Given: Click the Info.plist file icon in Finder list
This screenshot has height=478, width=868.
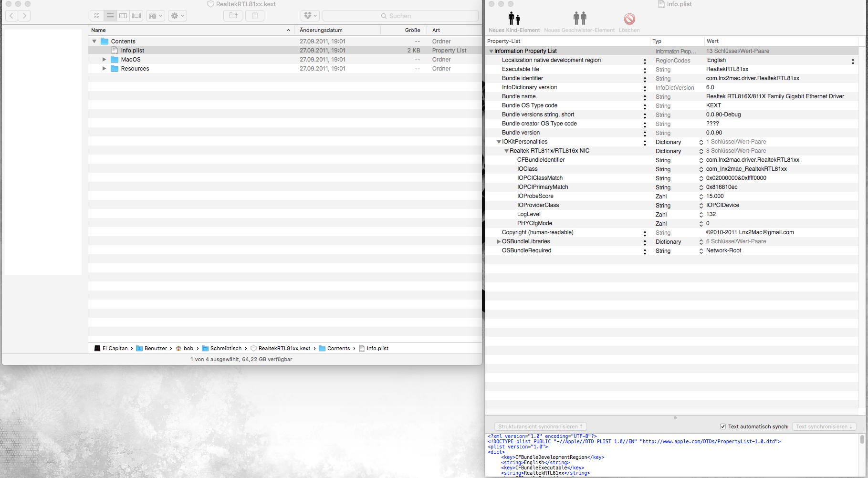Looking at the screenshot, I should 115,51.
